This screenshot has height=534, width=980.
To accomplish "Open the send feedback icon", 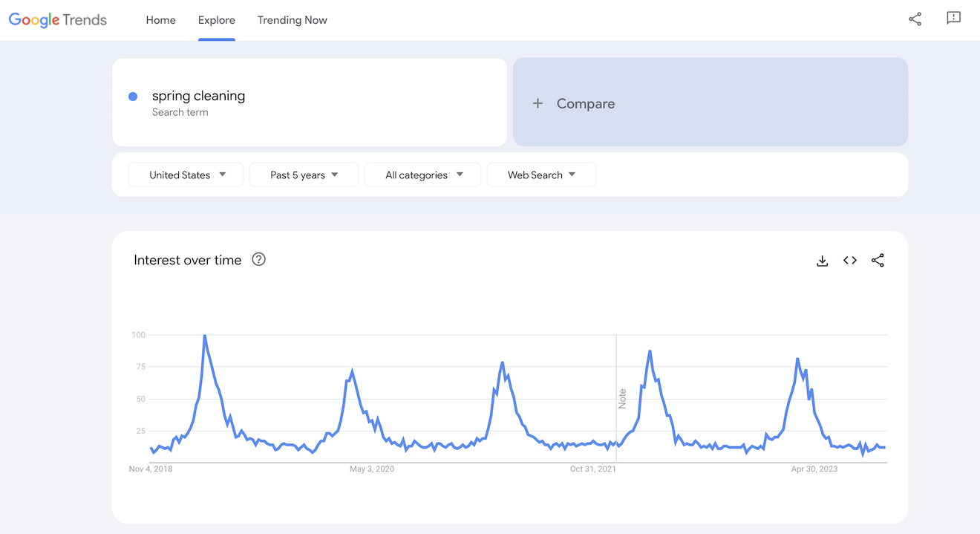I will click(x=954, y=19).
